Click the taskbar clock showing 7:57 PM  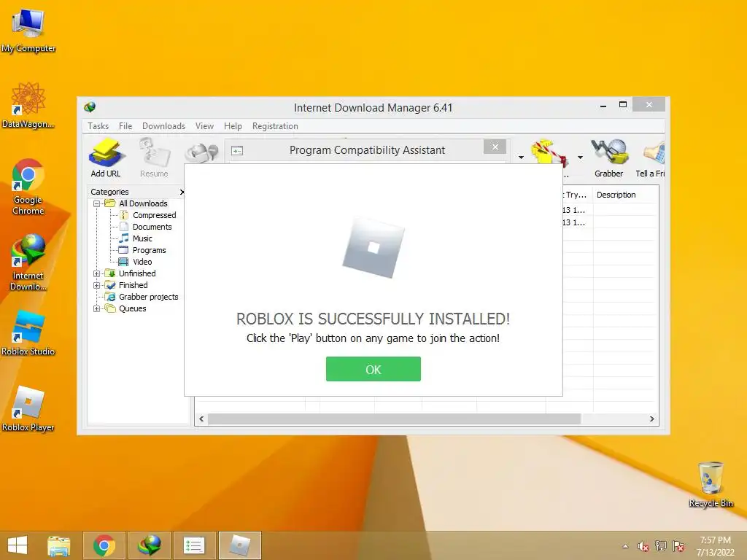(715, 546)
